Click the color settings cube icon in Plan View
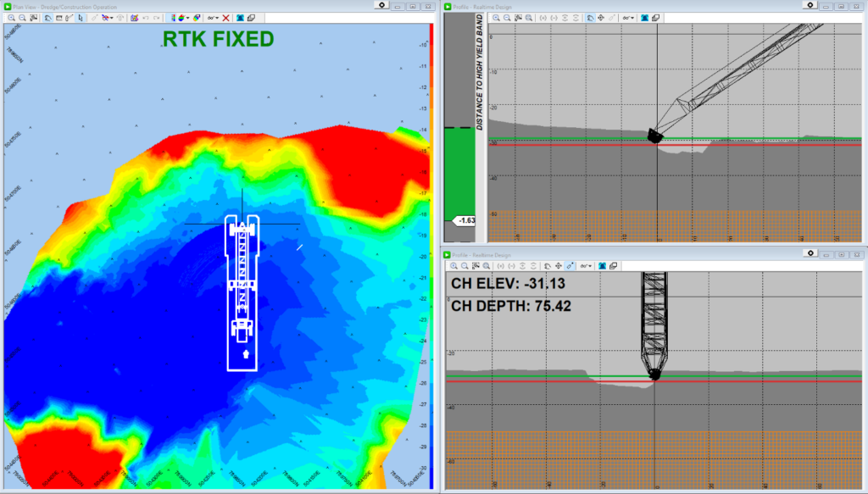Image resolution: width=868 pixels, height=494 pixels. click(x=197, y=18)
